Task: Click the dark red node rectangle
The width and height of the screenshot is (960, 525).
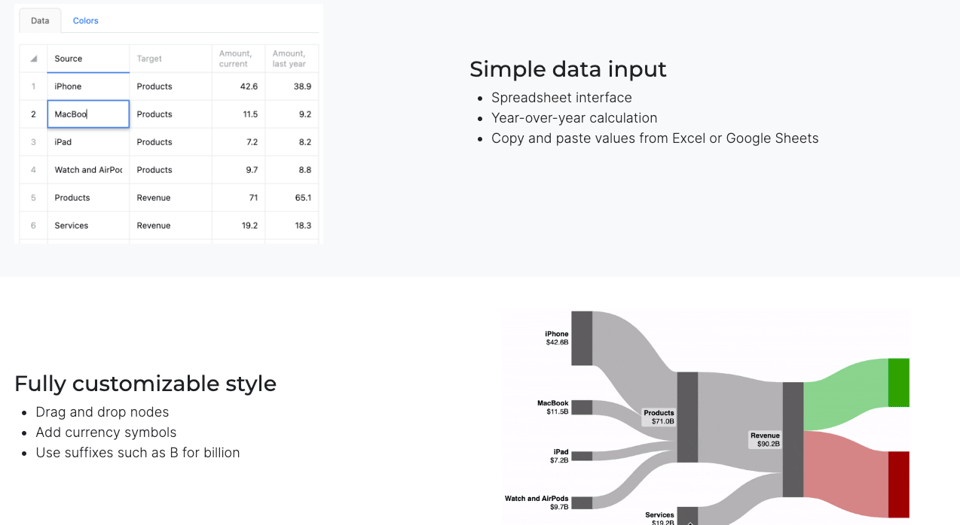Action: click(898, 484)
